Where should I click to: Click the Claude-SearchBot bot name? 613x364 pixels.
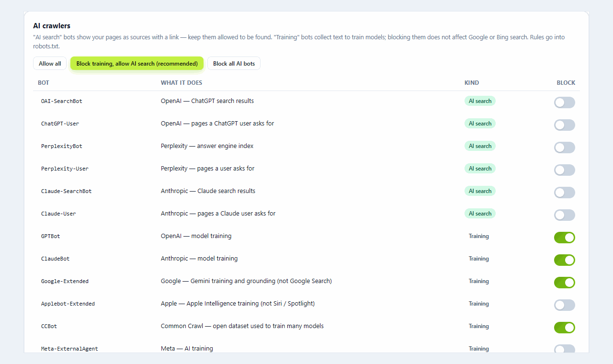coord(67,191)
